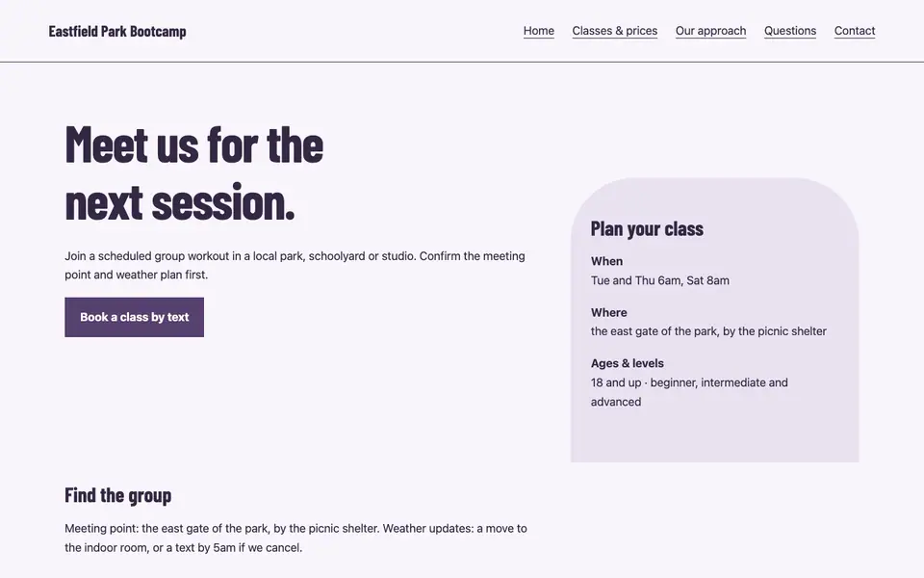Click the 'Find the group' heading
Screen dimensions: 924x578
tap(117, 495)
